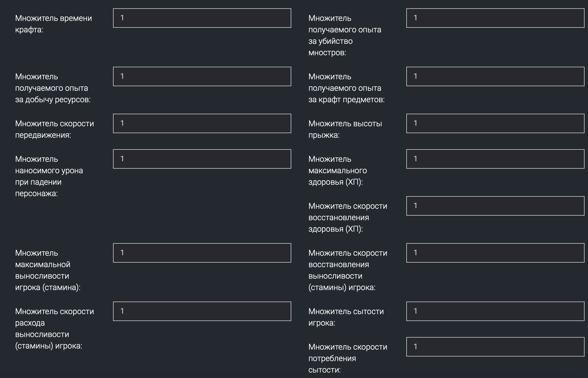Select the resource gathering experience multiplier field
The width and height of the screenshot is (588, 378).
point(202,76)
